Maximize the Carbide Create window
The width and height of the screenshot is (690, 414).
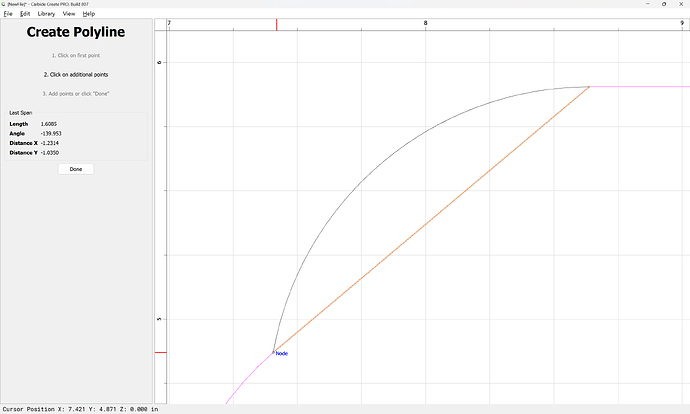click(664, 4)
